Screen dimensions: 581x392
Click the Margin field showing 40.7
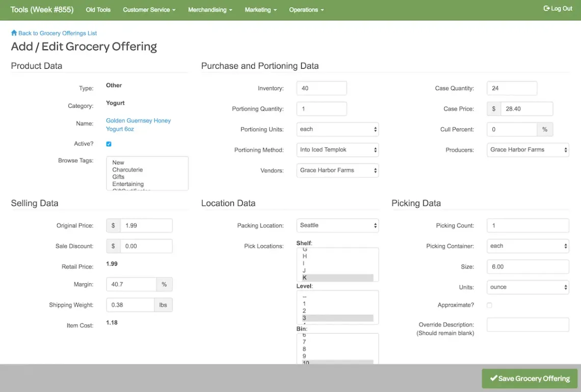coord(131,284)
